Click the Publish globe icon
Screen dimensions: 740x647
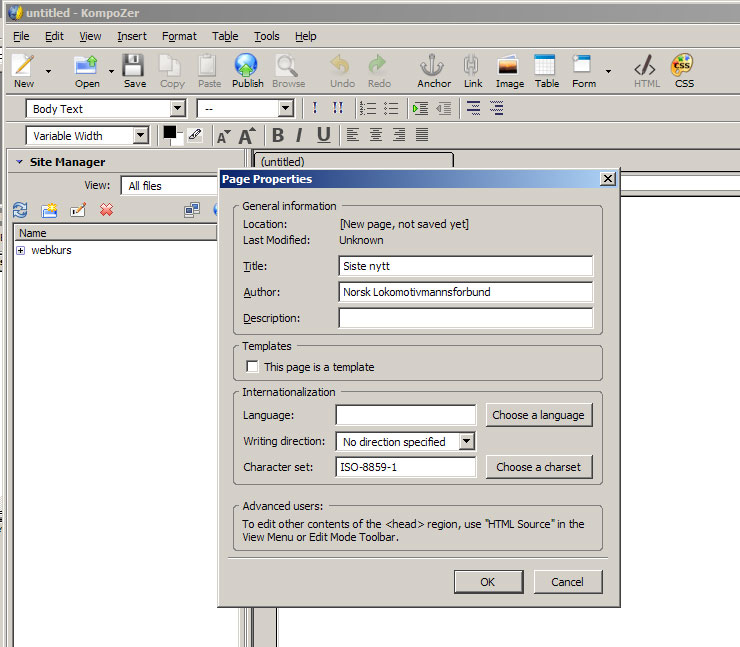[247, 66]
